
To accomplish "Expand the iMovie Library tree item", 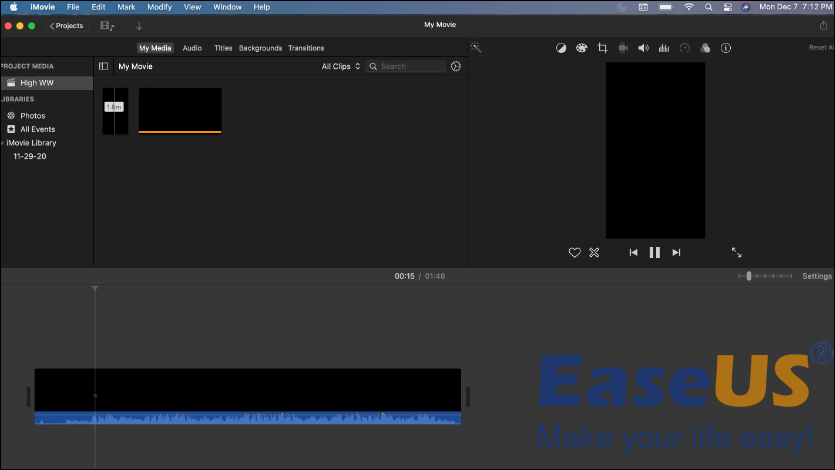I will [2, 143].
